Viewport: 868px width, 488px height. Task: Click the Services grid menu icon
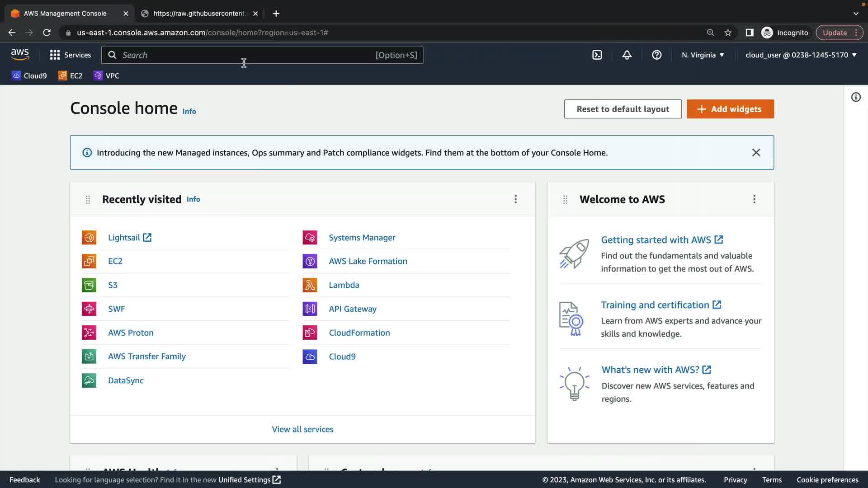[55, 55]
